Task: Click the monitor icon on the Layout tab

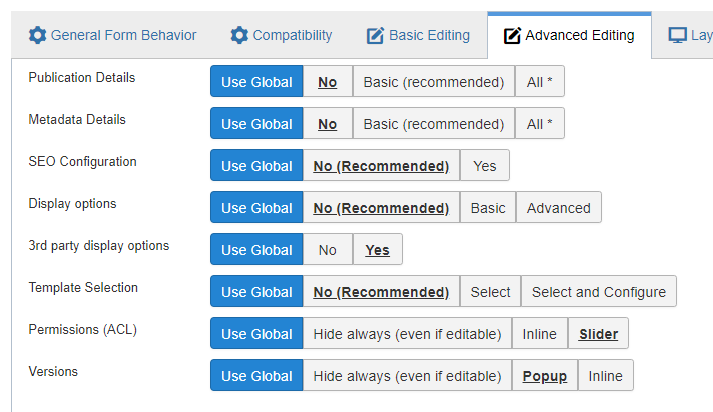Action: pos(677,35)
